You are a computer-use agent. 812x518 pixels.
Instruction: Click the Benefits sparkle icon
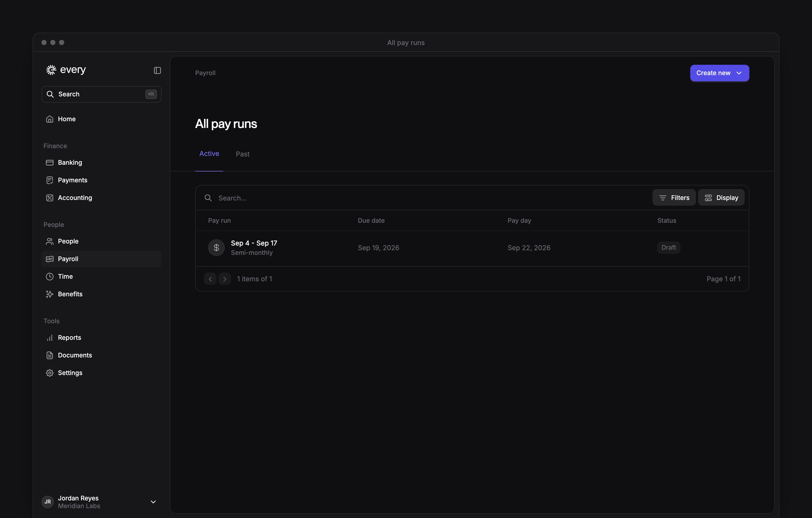coord(49,294)
